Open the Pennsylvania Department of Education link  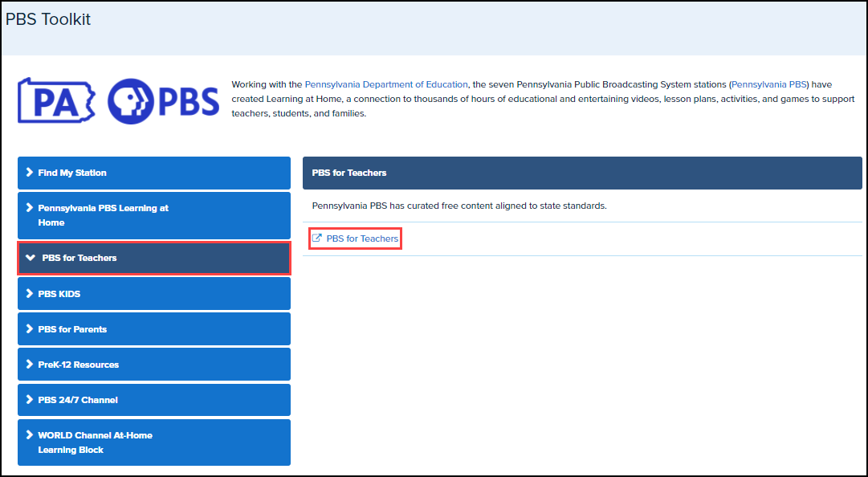(386, 84)
